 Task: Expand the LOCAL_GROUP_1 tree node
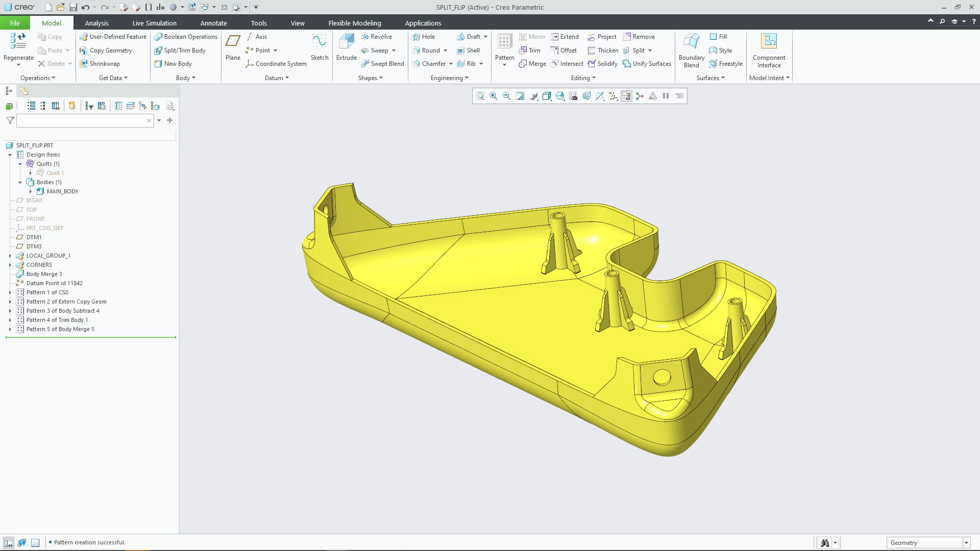coord(10,256)
